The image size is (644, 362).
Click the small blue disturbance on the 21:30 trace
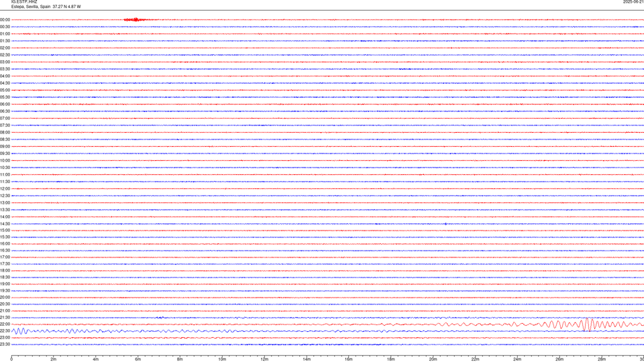pyautogui.click(x=161, y=318)
